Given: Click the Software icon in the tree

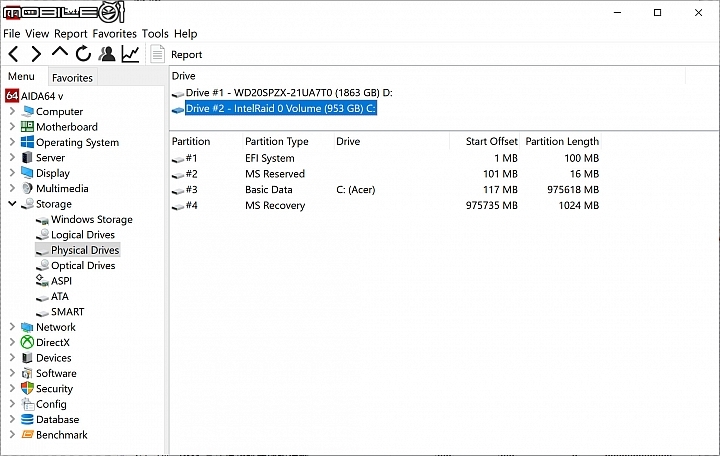Looking at the screenshot, I should [28, 373].
